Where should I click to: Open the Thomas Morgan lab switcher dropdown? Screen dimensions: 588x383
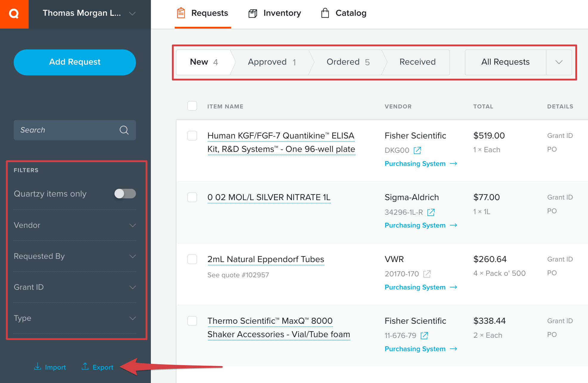click(132, 13)
